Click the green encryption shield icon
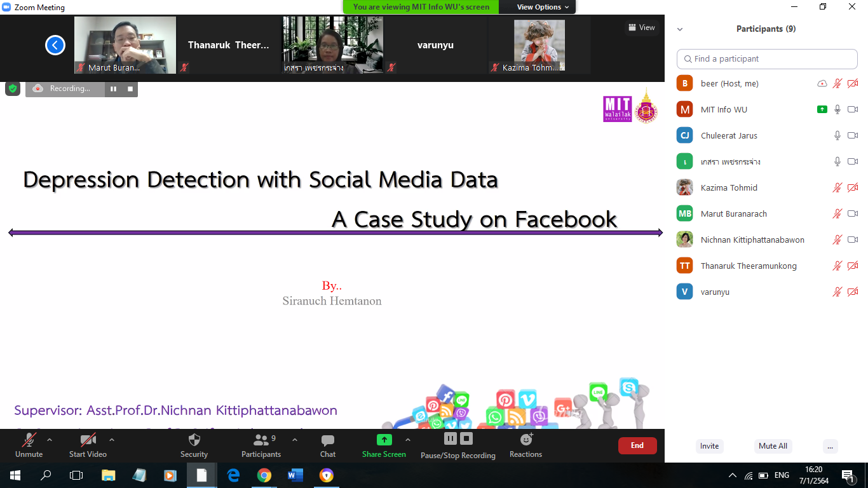This screenshot has height=488, width=868. [x=13, y=88]
